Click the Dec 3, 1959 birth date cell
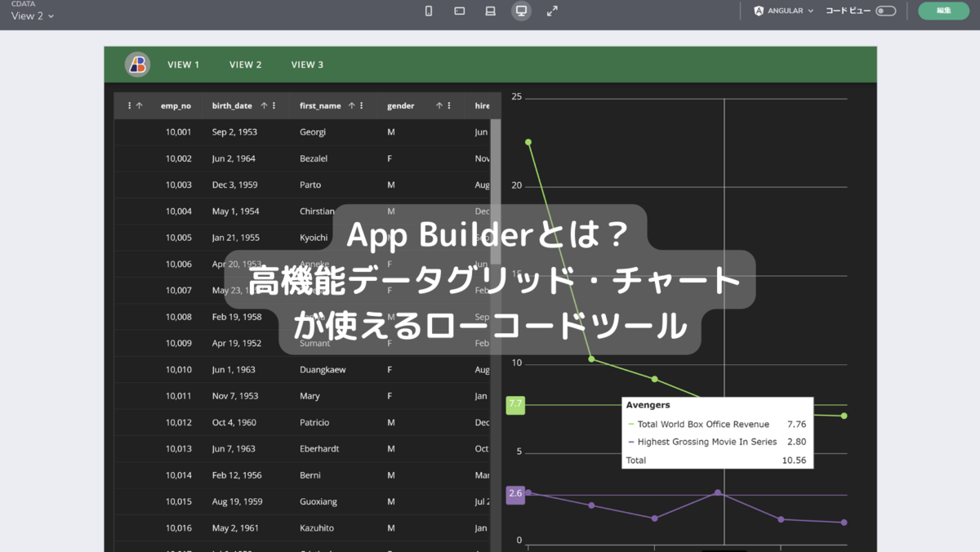980x552 pixels. pyautogui.click(x=234, y=185)
